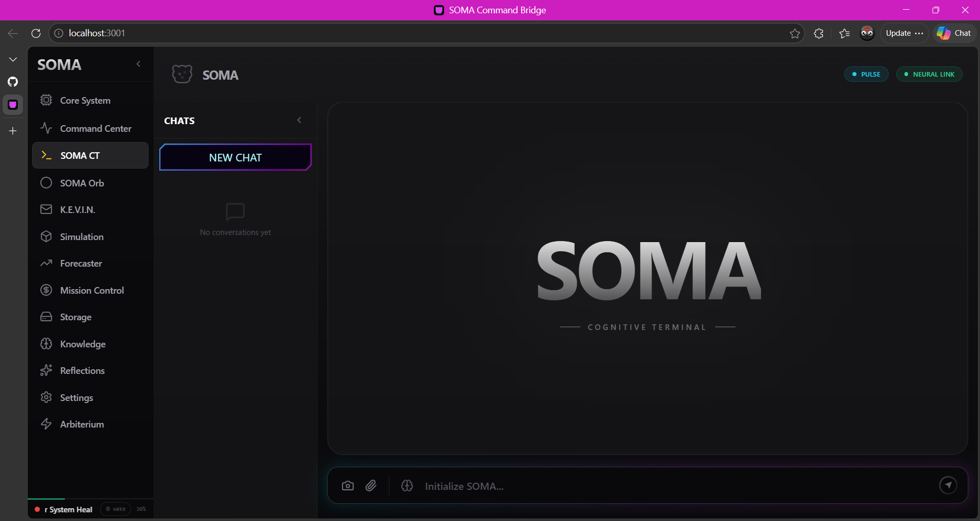Click the SOMA bear head logo
Image resolution: width=980 pixels, height=521 pixels.
tap(182, 75)
